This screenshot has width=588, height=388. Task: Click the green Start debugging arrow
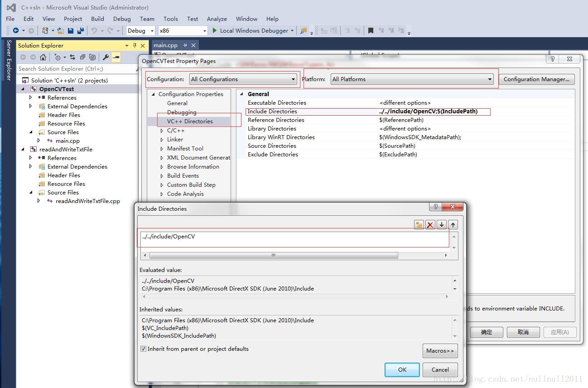(215, 30)
